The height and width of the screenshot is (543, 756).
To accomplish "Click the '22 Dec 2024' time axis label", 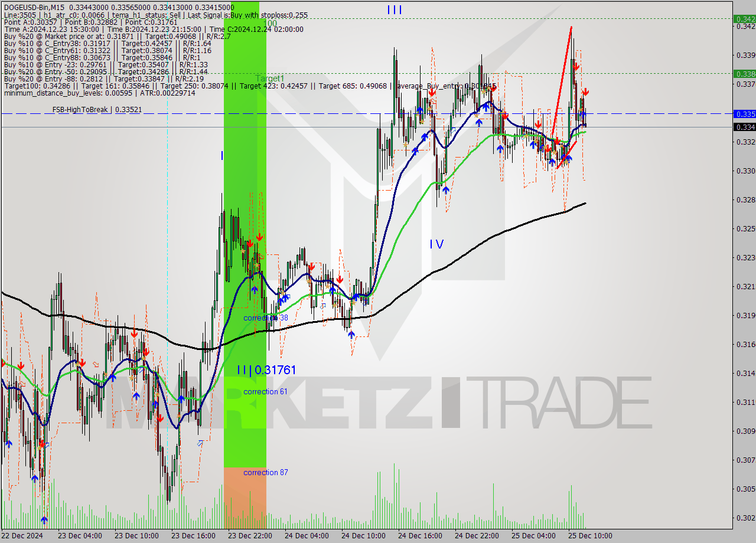I will [22, 536].
